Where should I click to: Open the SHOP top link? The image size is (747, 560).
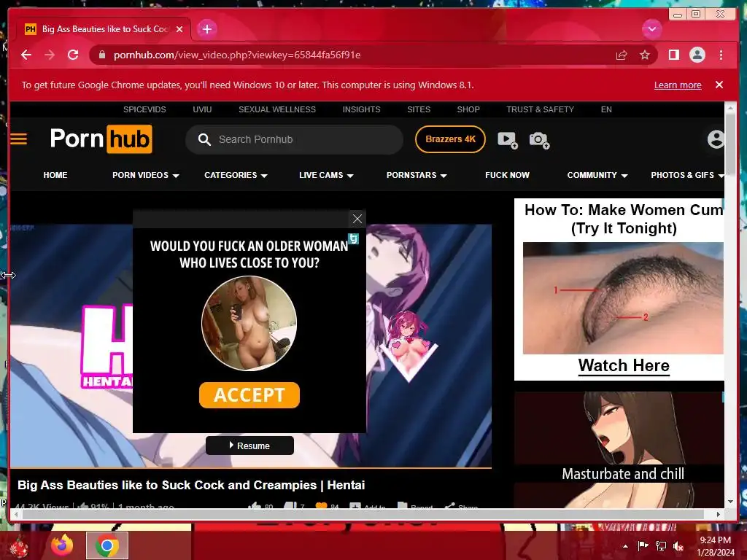pos(468,109)
